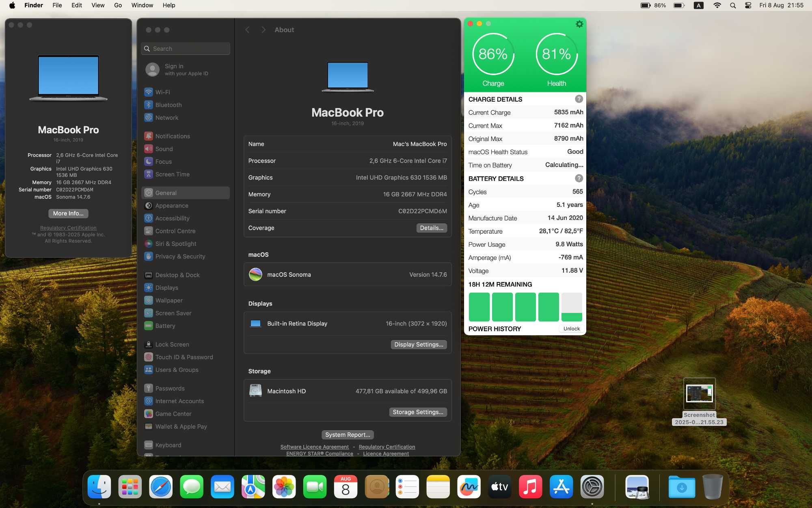
Task: Open the Window menu
Action: point(142,5)
